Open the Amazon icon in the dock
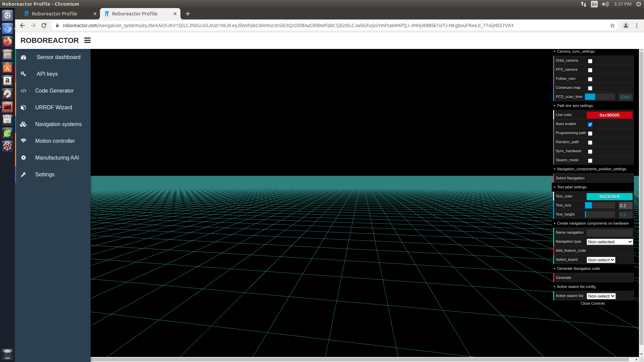Viewport: 644px width, 362px height. 7,81
